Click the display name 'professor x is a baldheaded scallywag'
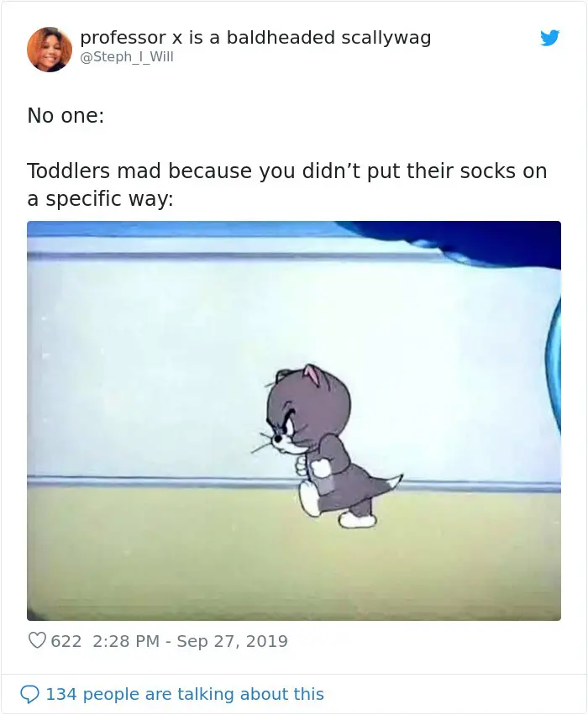Screen dimensions: 588x715 tap(255, 38)
